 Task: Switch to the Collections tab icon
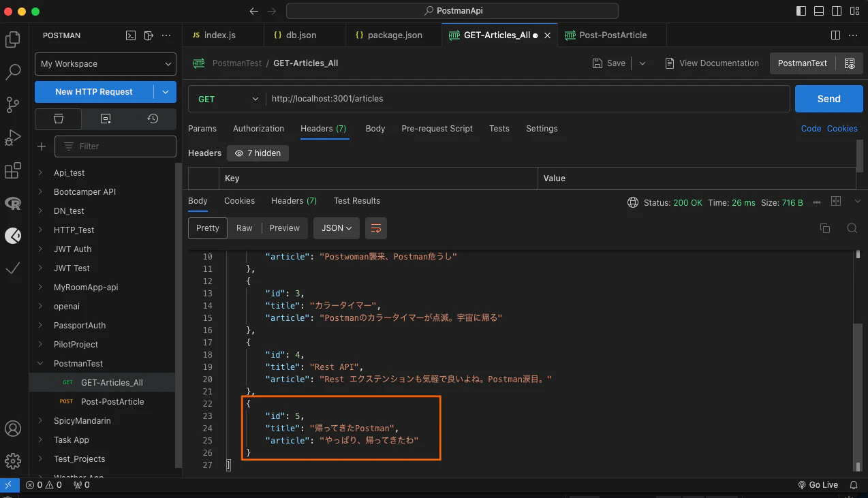pyautogui.click(x=59, y=119)
